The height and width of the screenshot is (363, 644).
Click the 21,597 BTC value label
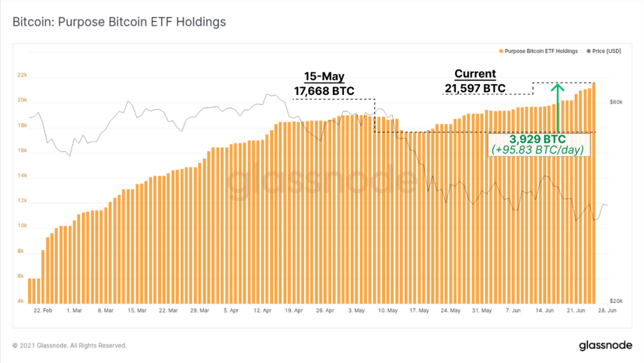pos(475,88)
